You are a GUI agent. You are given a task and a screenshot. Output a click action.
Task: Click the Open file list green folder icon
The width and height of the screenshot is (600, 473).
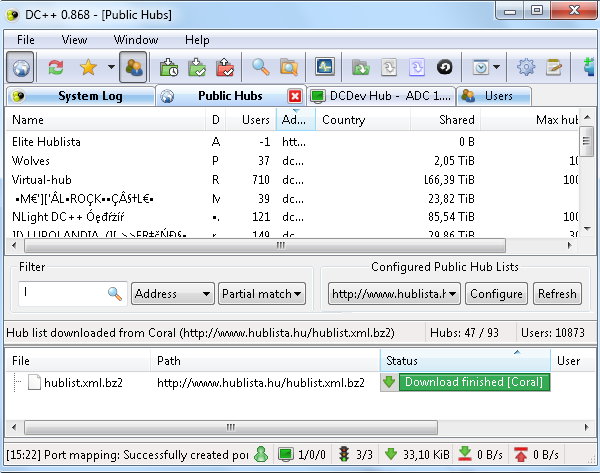(x=360, y=68)
